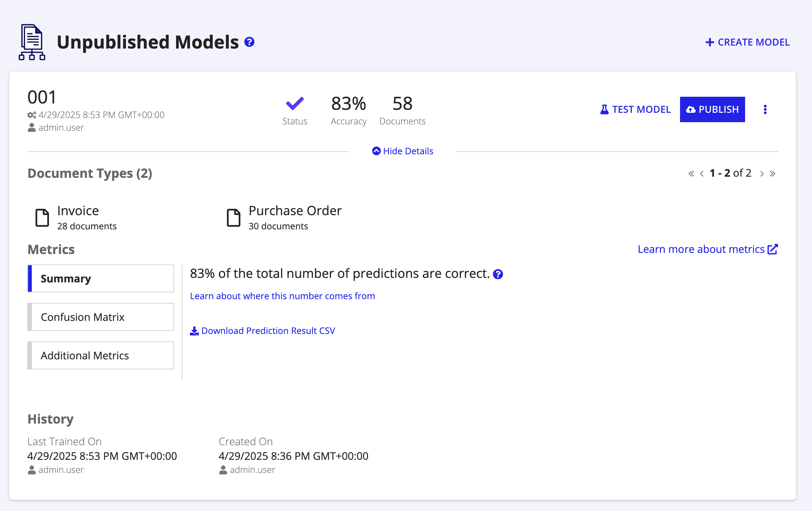
Task: Go to the previous document types page
Action: (702, 174)
